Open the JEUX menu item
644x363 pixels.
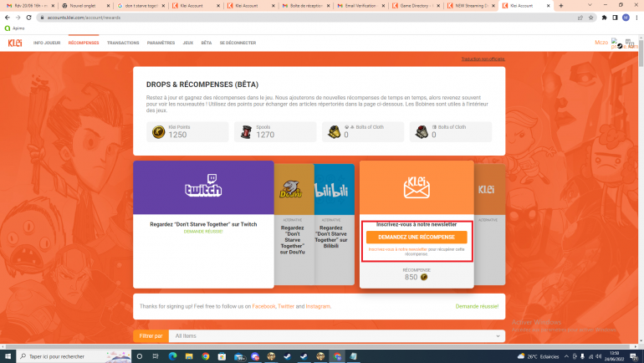click(188, 43)
